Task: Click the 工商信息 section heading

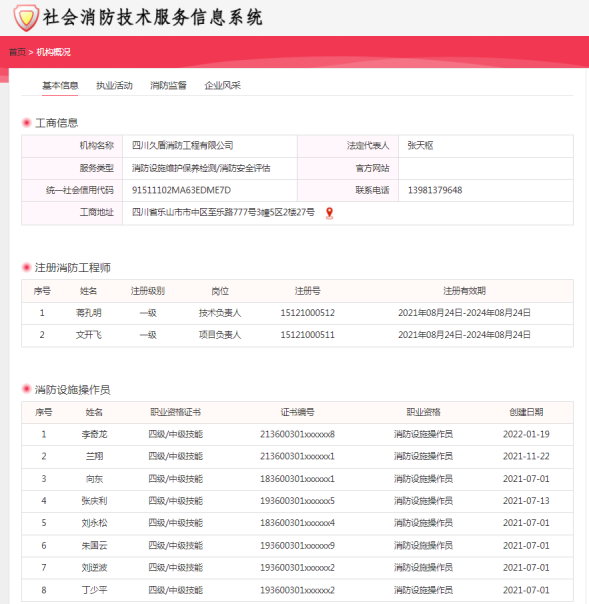Action: coord(56,123)
